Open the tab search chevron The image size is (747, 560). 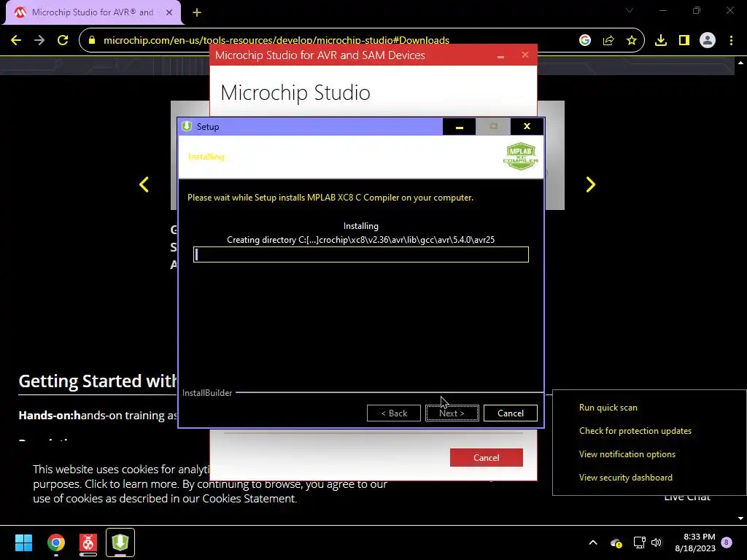(630, 10)
